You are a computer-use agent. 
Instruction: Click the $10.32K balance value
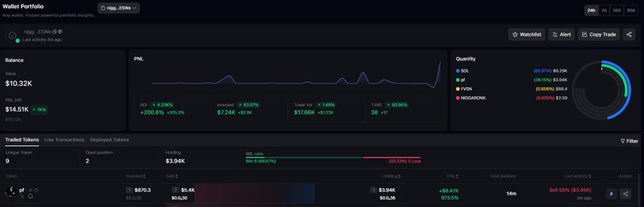[18, 83]
